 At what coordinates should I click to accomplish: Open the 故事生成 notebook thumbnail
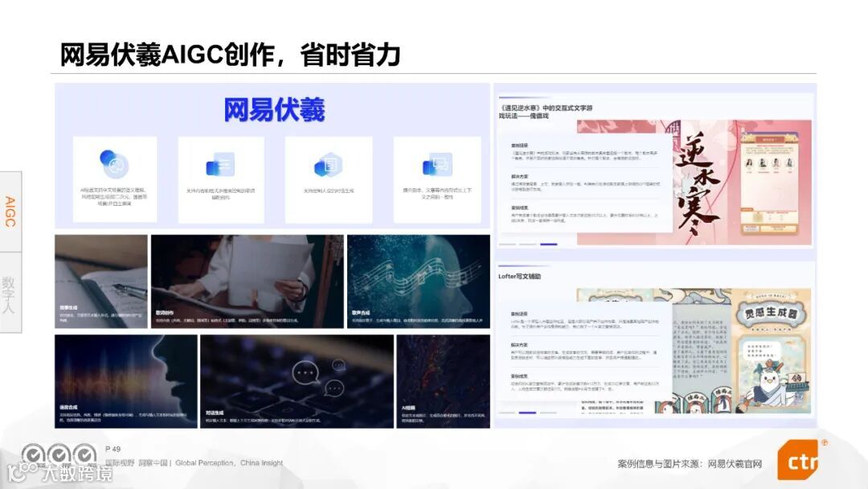point(101,281)
